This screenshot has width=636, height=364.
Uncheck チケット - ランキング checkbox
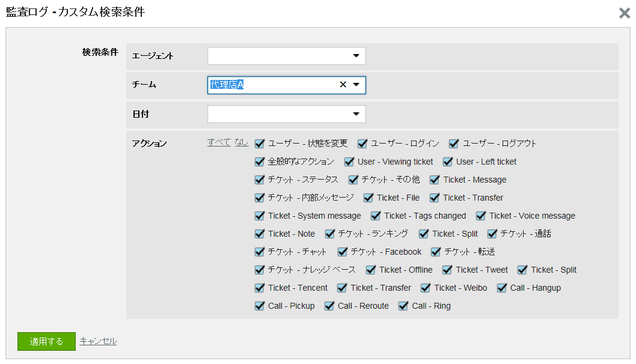330,234
